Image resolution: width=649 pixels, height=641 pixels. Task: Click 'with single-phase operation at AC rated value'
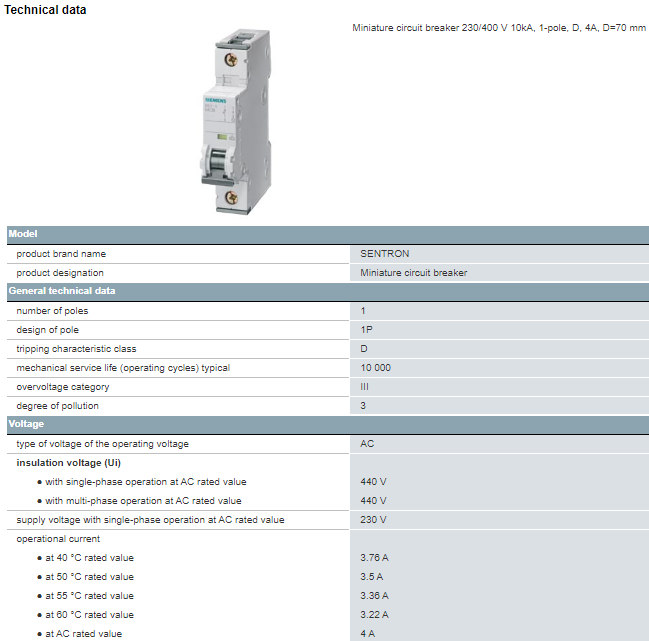(x=146, y=482)
